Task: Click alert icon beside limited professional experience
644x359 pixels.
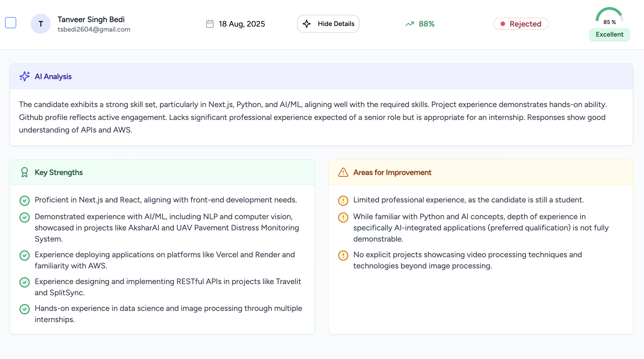Action: click(343, 200)
